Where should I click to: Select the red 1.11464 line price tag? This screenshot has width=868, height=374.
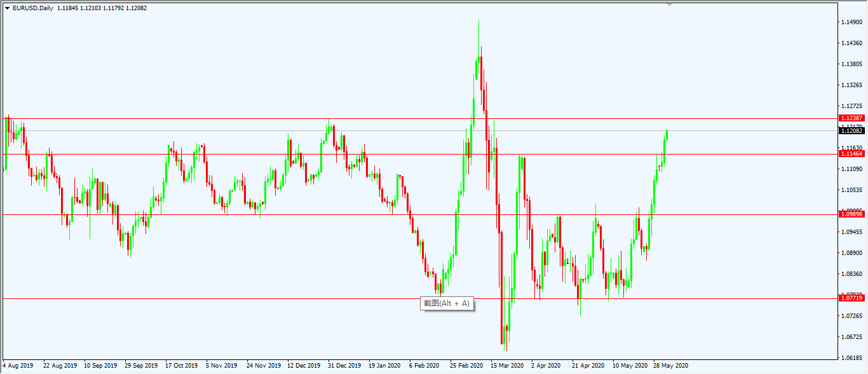(x=851, y=154)
